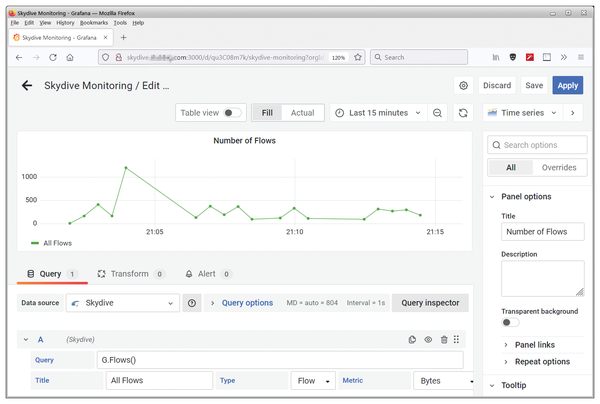600x404 pixels.
Task: Click the drag handle dots of query A
Action: click(x=456, y=339)
